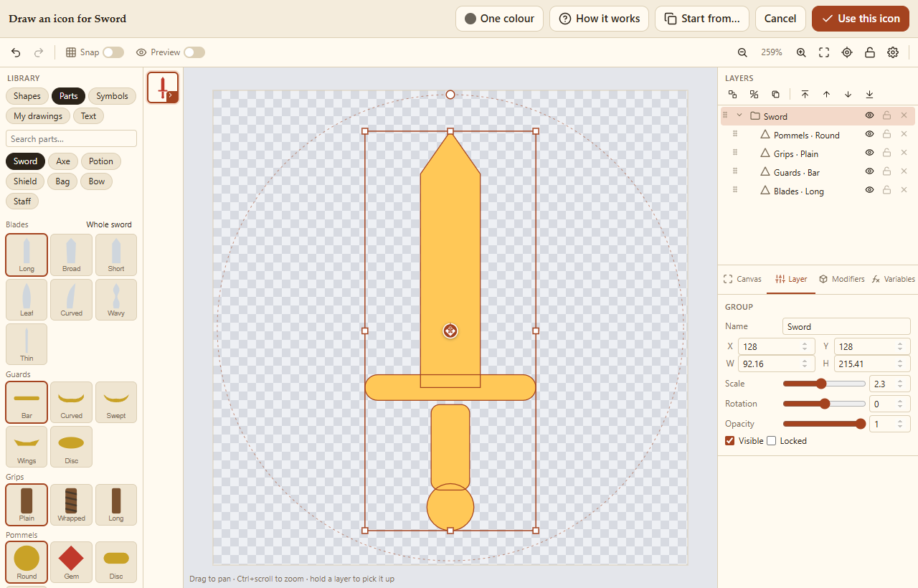The height and width of the screenshot is (588, 918).
Task: Click the fit-to-screen frame icon
Action: point(824,52)
